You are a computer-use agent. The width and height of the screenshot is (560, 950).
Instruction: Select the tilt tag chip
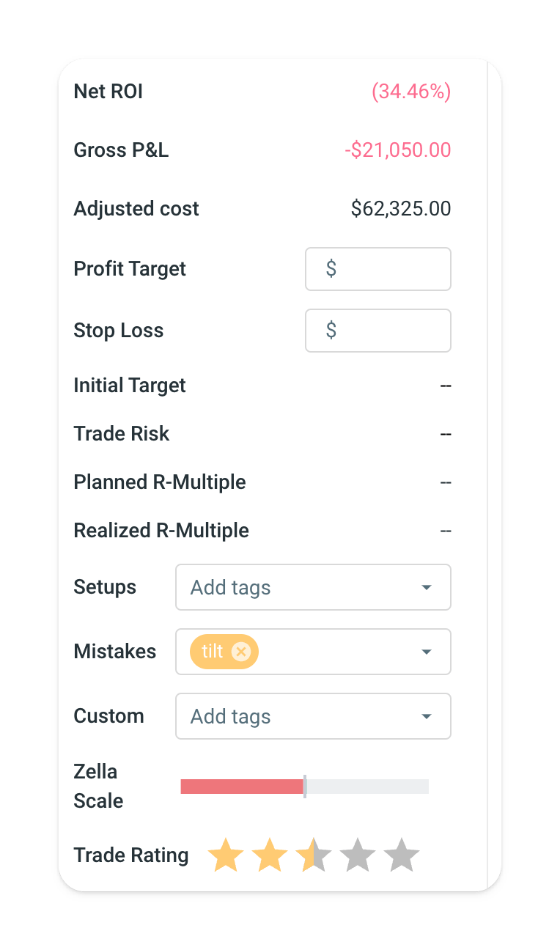[213, 652]
